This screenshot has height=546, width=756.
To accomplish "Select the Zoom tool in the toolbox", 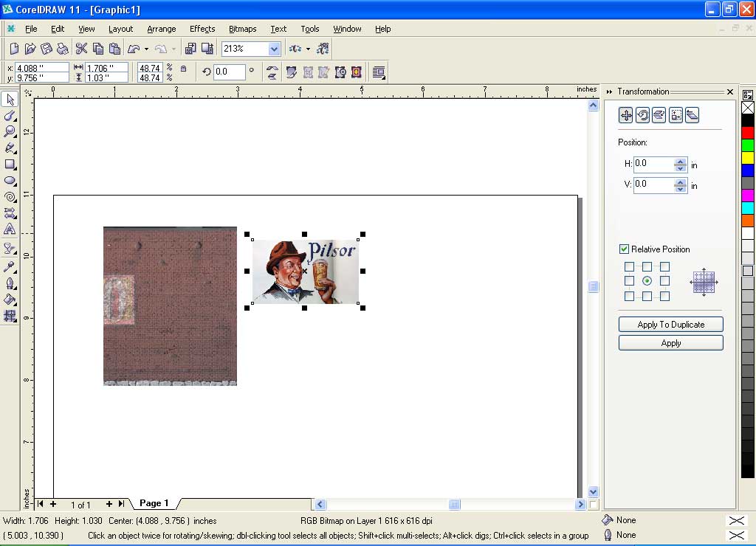I will pyautogui.click(x=10, y=131).
